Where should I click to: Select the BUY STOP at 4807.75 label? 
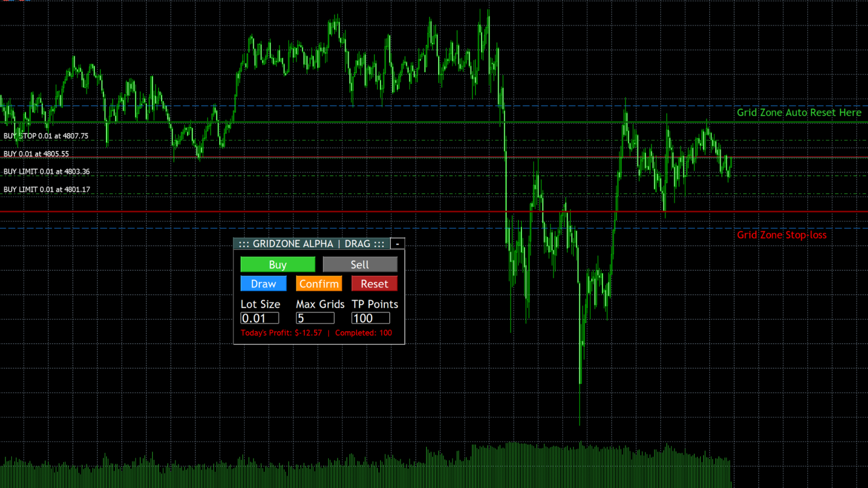pyautogui.click(x=46, y=136)
